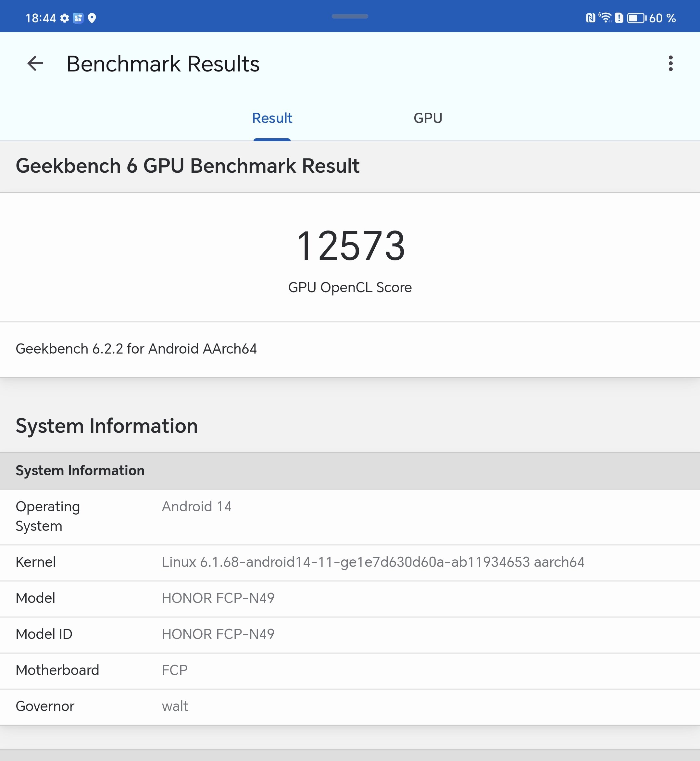Tap the location pin status icon
700x761 pixels.
(92, 18)
